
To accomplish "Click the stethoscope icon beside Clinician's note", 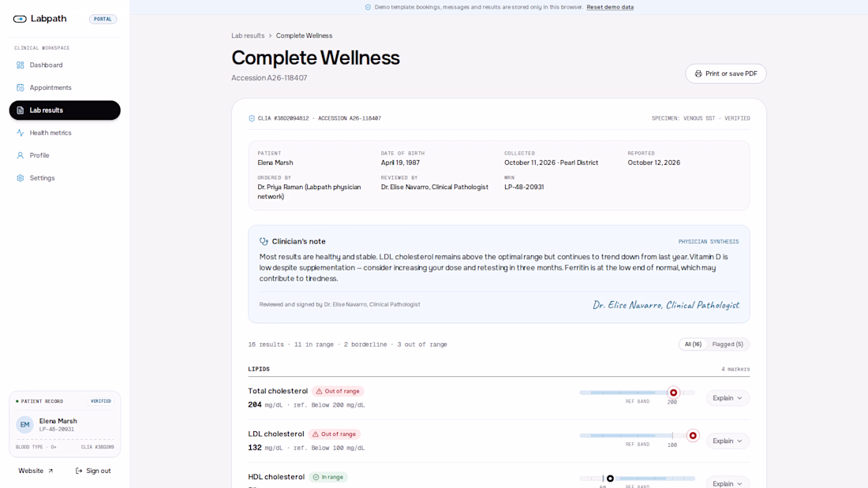I will [264, 241].
